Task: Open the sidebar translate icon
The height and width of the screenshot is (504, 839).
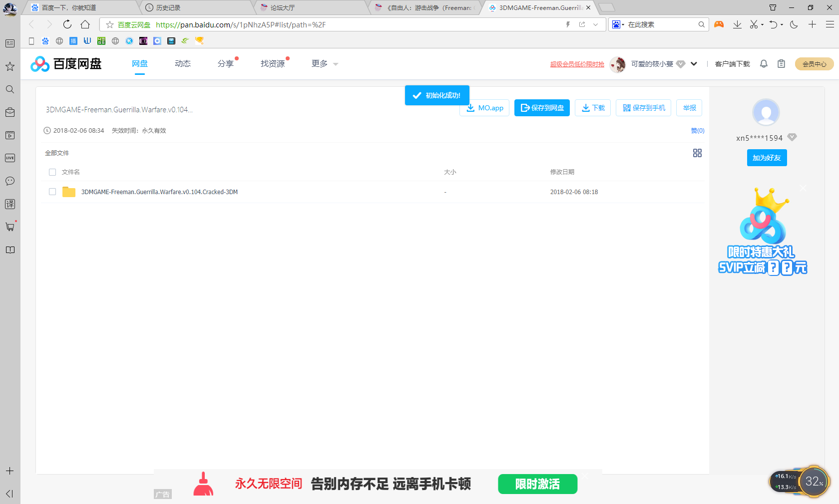Action: 10,204
